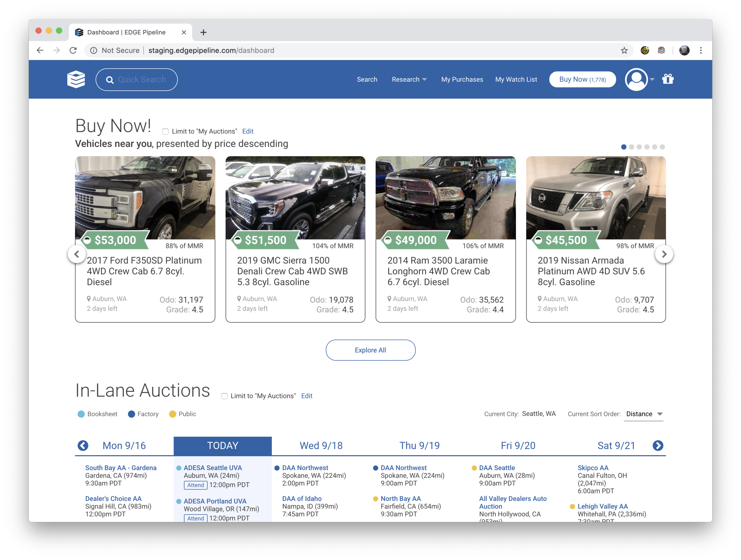741x560 pixels.
Task: Click the $45,500 price tag
Action: [566, 240]
